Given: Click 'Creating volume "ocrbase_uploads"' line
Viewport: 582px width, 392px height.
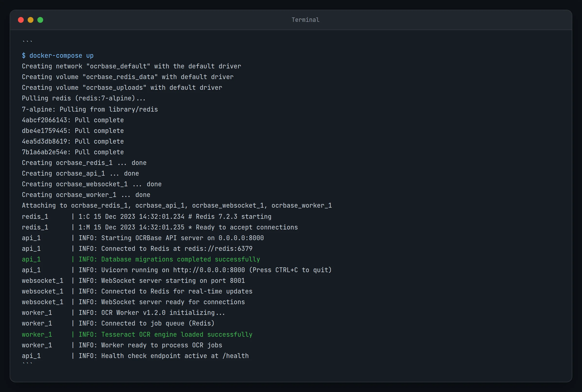Looking at the screenshot, I should (122, 88).
